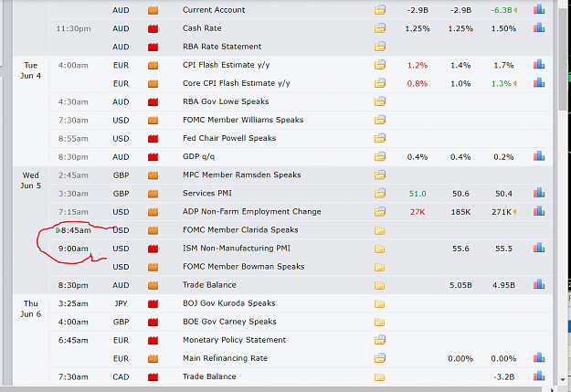Image resolution: width=571 pixels, height=392 pixels.
Task: Open detail folder for Monetary Policy Statement
Action: (380, 340)
